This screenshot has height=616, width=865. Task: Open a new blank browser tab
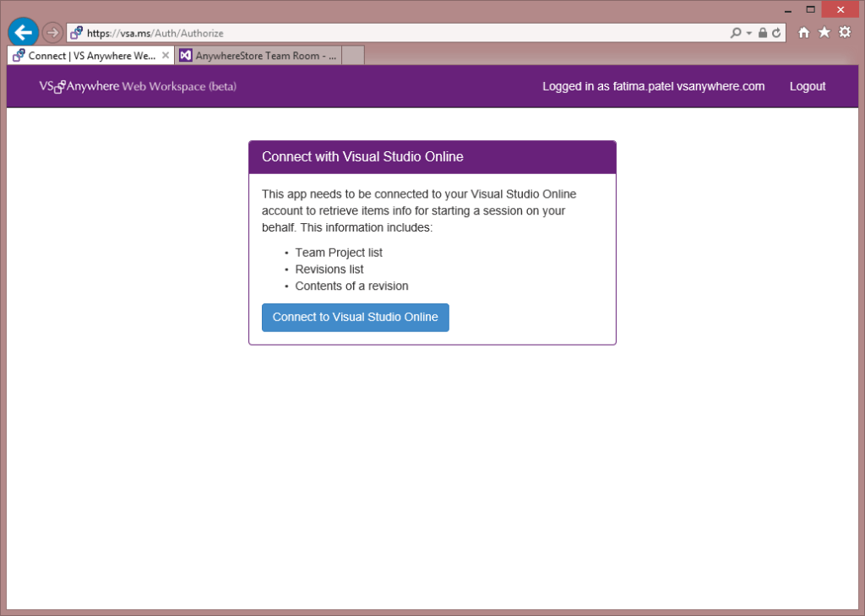click(353, 56)
